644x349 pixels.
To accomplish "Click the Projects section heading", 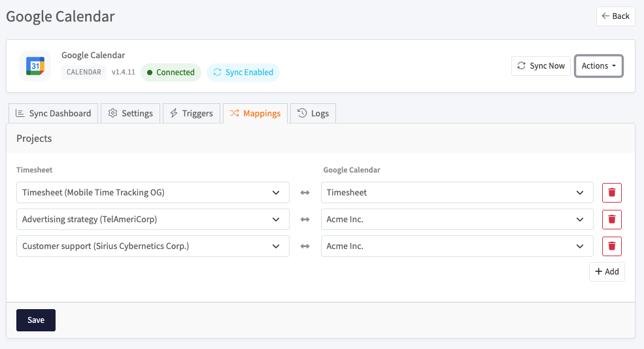I will [34, 139].
